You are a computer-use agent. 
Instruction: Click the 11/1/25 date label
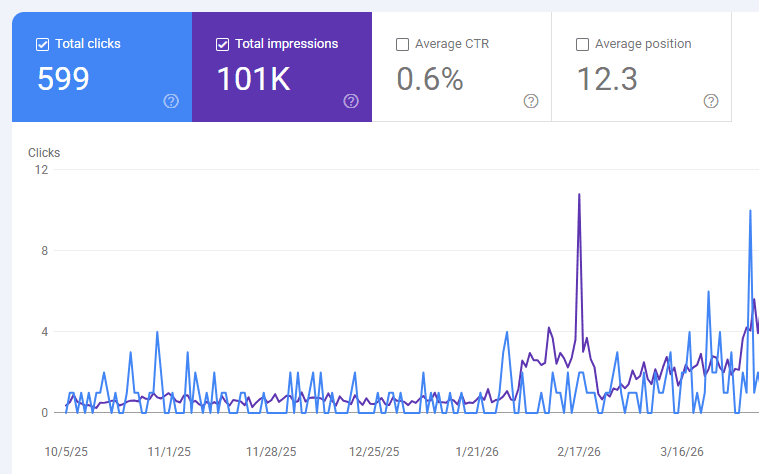click(169, 452)
